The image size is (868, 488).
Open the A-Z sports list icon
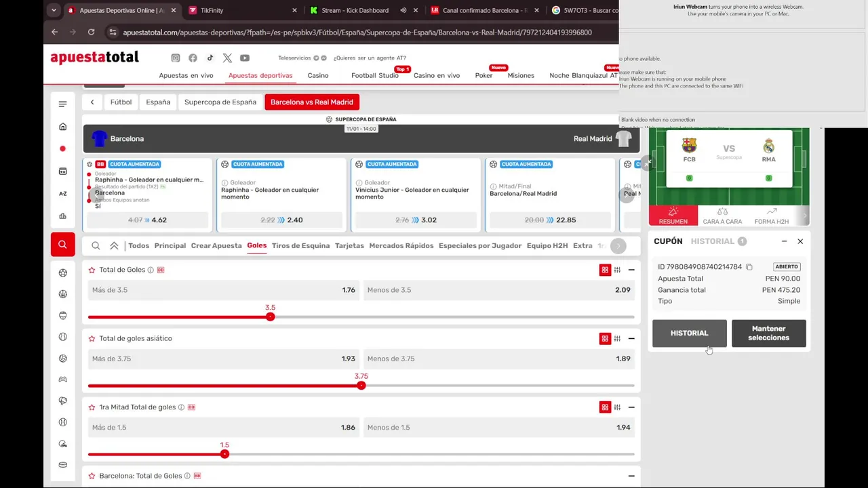click(x=62, y=194)
